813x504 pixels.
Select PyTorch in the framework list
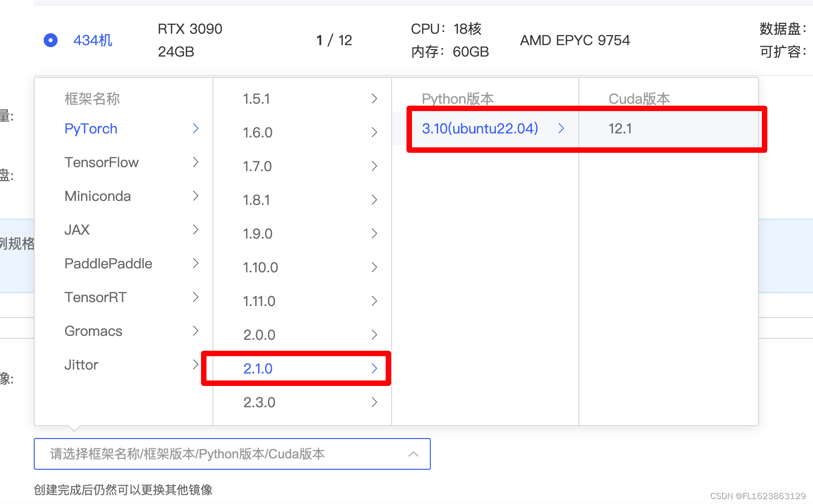(x=91, y=128)
